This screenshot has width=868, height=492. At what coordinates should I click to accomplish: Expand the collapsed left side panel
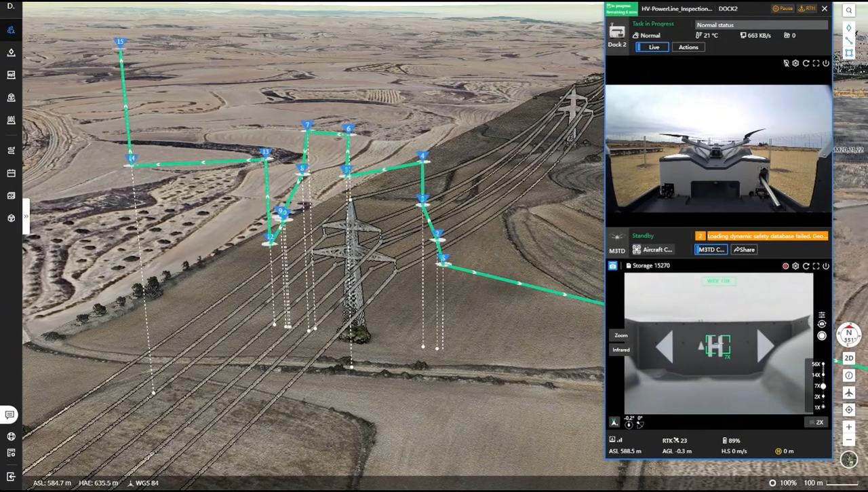[26, 216]
